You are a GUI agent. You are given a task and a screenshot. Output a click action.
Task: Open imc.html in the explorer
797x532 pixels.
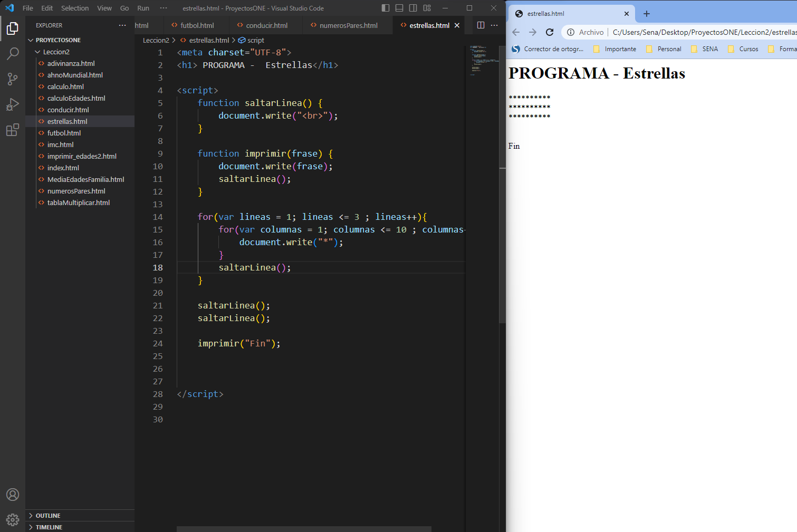[80, 144]
